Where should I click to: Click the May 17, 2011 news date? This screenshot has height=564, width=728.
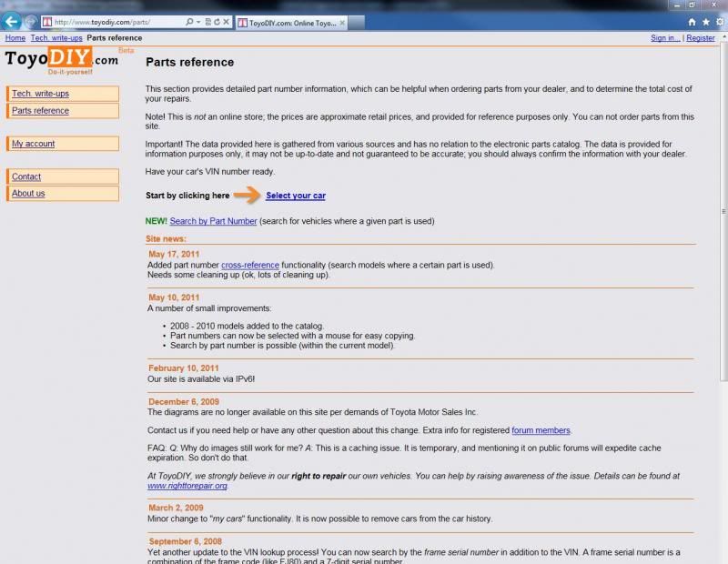[174, 254]
